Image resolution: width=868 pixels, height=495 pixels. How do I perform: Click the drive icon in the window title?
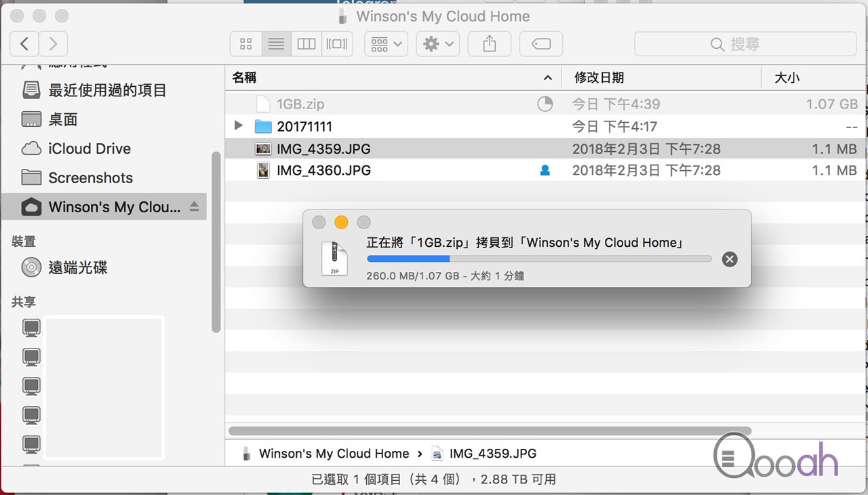342,16
